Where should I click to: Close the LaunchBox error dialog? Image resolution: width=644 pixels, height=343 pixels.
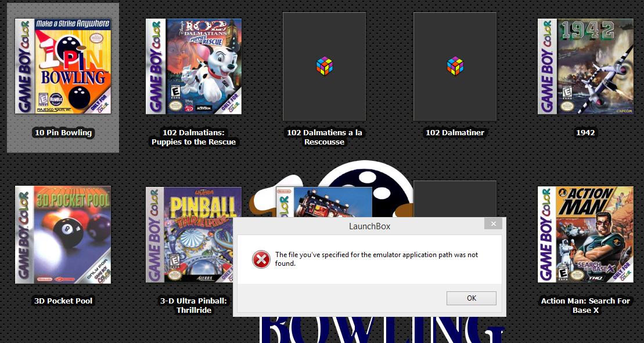click(493, 223)
